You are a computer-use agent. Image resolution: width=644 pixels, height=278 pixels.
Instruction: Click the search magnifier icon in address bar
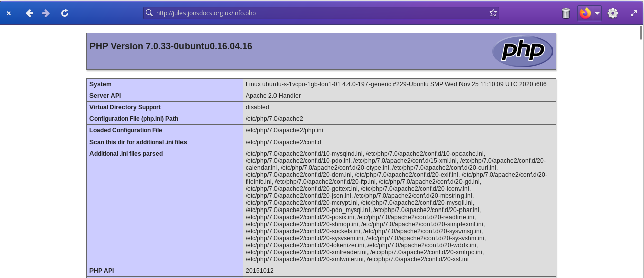click(149, 13)
